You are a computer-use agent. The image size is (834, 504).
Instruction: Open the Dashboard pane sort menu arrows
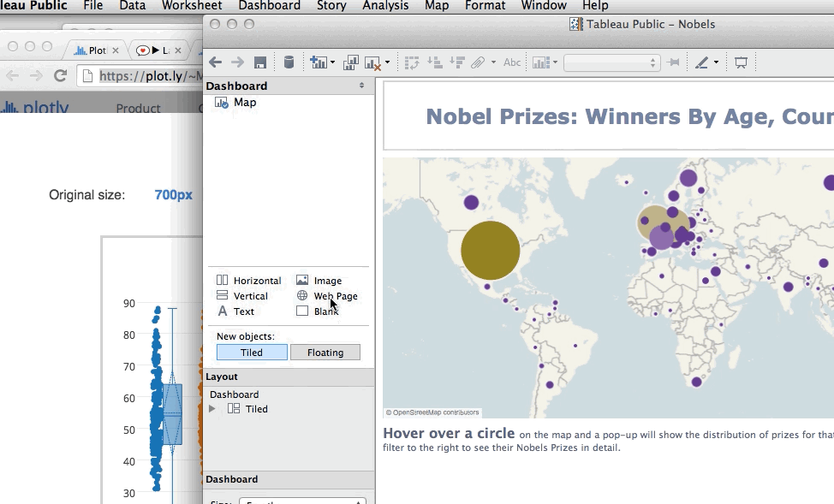click(361, 86)
